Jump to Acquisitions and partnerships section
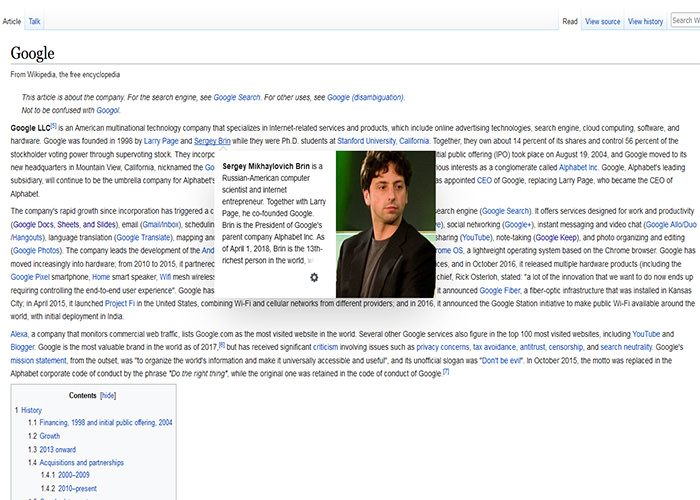 [81, 462]
